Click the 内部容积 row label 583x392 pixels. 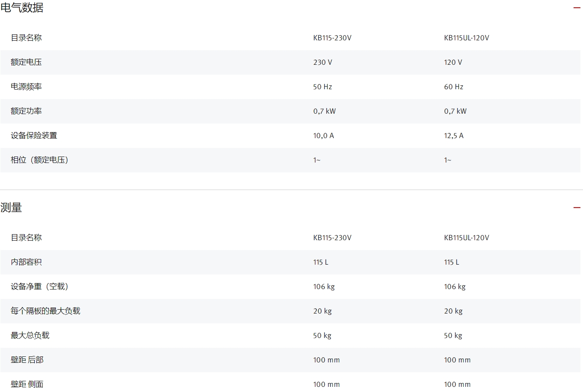point(26,262)
